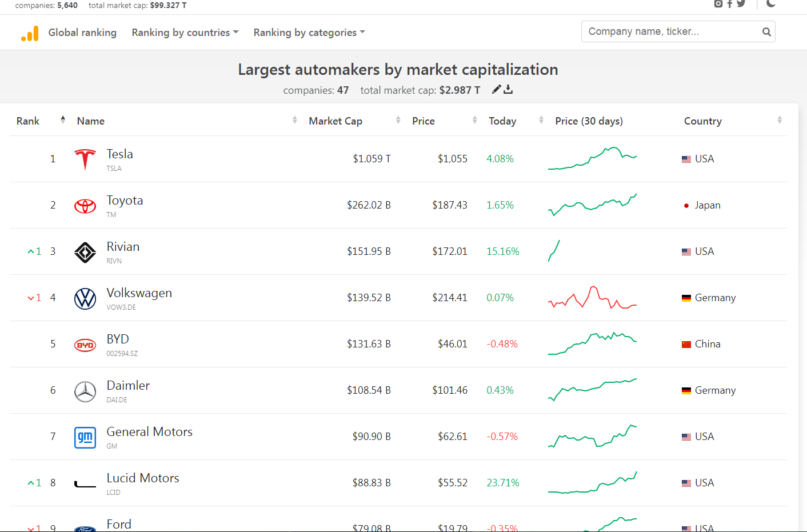This screenshot has height=532, width=807.
Task: Click Rivian today change 15.16%
Action: coord(503,251)
